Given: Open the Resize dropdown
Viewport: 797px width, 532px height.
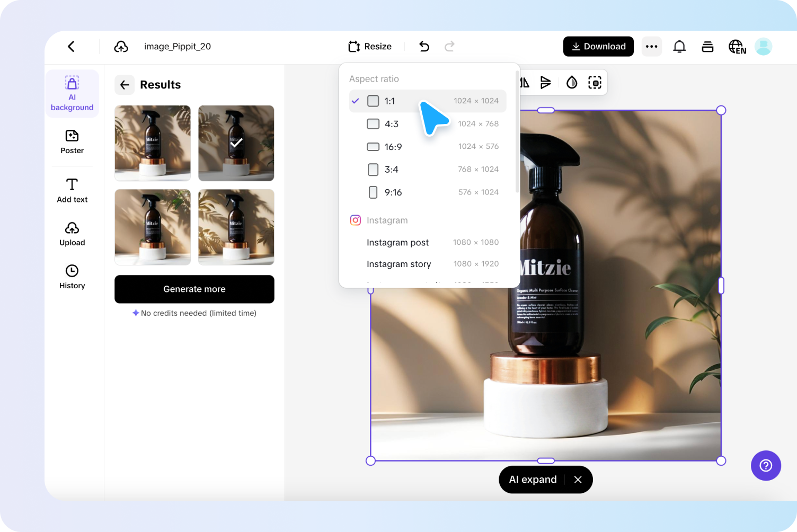Looking at the screenshot, I should [x=370, y=46].
